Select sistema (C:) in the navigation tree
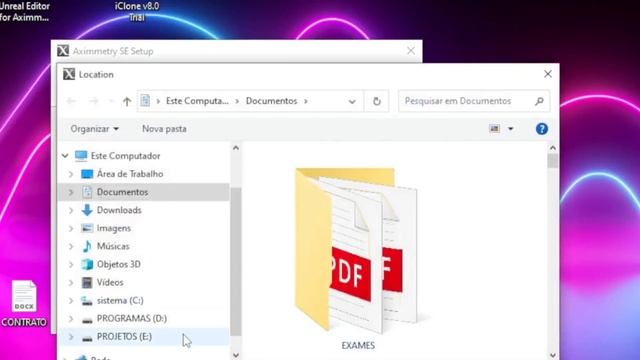 (x=144, y=300)
